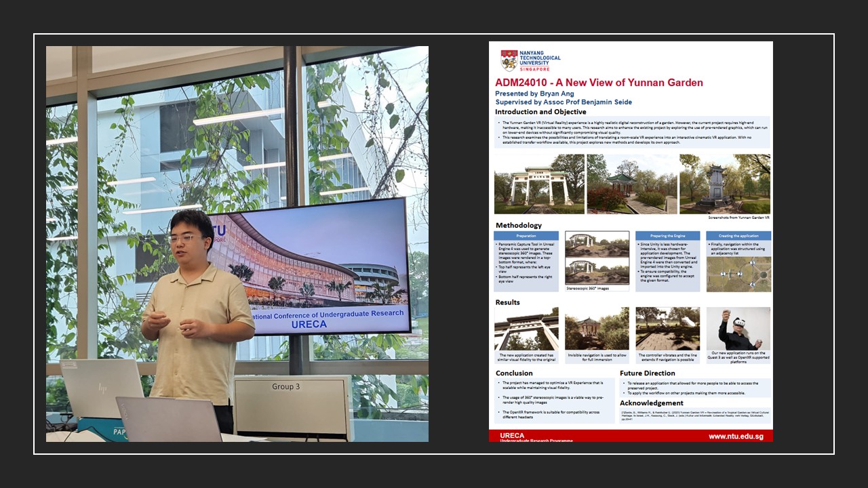This screenshot has height=488, width=868.
Task: Open the green-roof pavilion screenshot
Action: tap(632, 184)
